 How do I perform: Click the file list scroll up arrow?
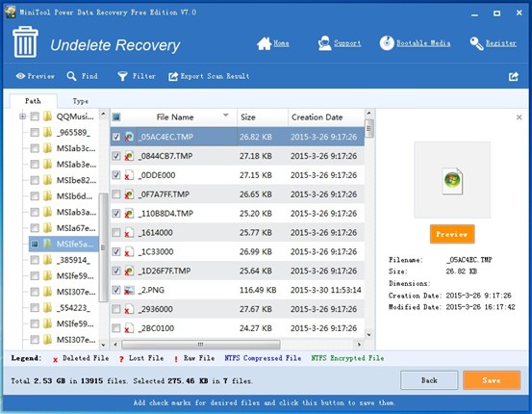point(369,114)
